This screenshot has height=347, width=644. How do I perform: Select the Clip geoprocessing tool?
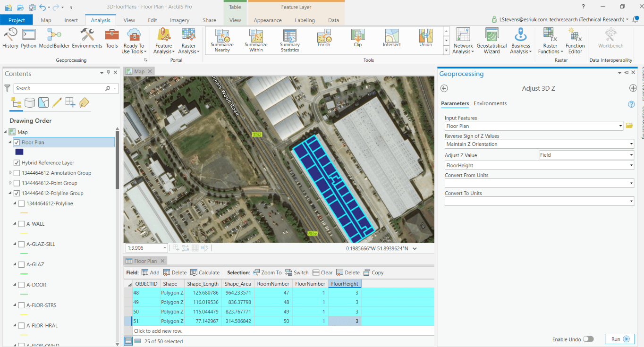point(357,40)
